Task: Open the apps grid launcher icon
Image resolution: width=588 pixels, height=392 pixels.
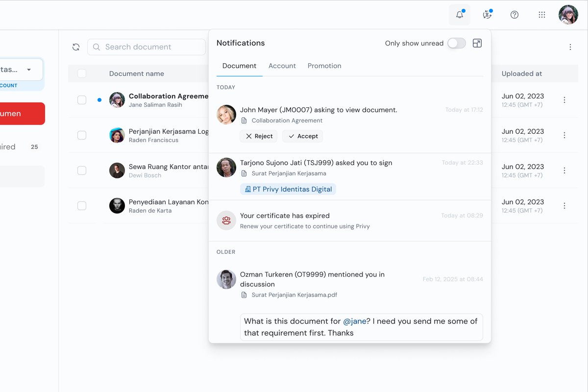Action: (x=542, y=15)
